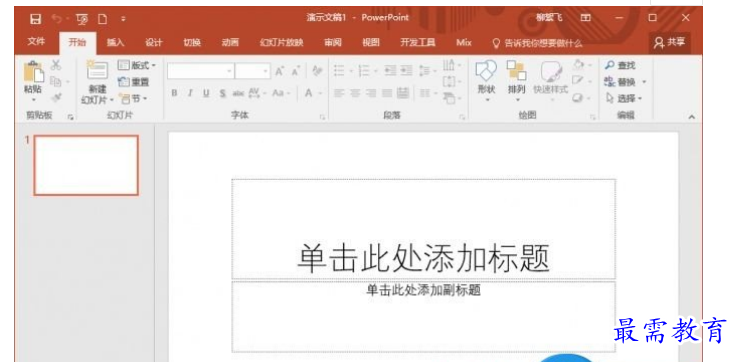Open the customize quick access toolbar arrow
Viewport: 735px width, 362px height.
click(123, 19)
